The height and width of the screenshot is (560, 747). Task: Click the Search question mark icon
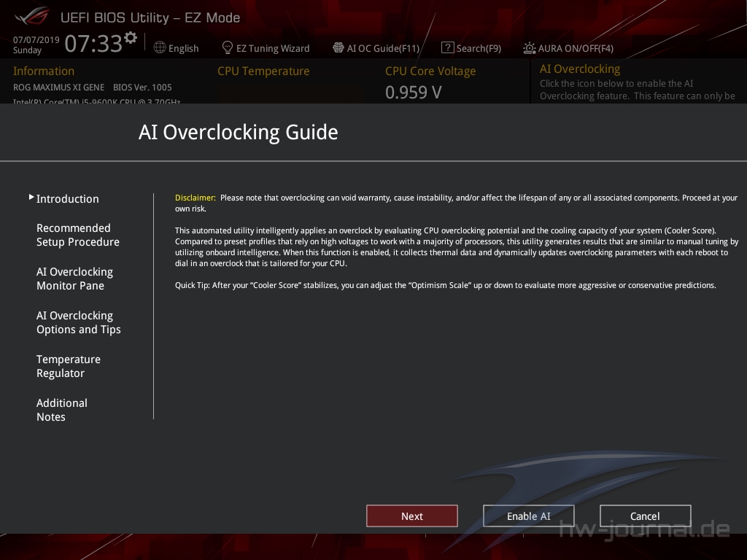pos(447,47)
